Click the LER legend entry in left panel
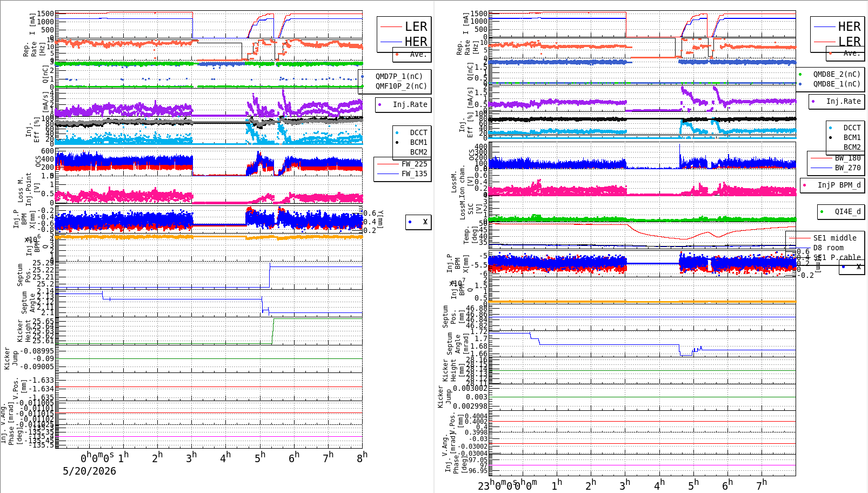This screenshot has width=868, height=493. pyautogui.click(x=404, y=26)
